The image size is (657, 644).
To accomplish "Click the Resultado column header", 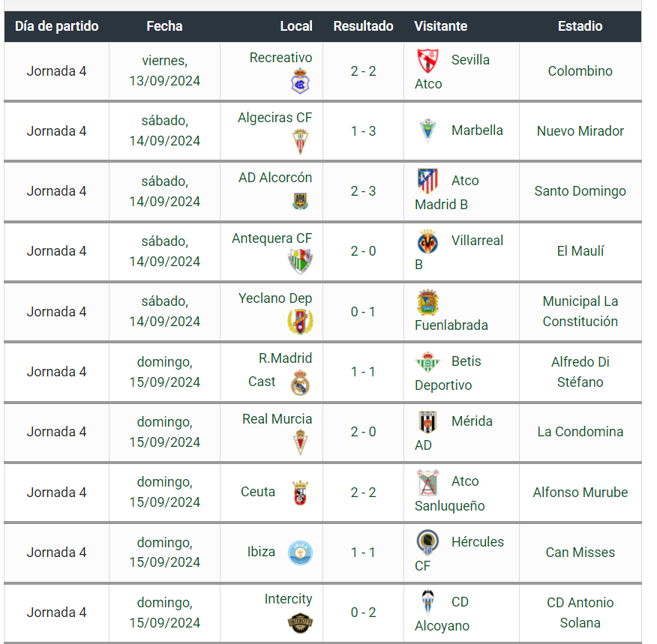I will click(363, 26).
